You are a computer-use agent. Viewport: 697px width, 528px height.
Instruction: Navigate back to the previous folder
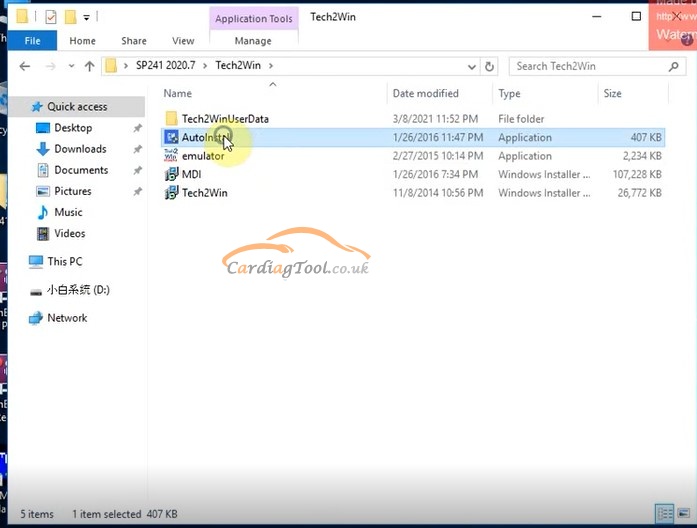tap(24, 67)
